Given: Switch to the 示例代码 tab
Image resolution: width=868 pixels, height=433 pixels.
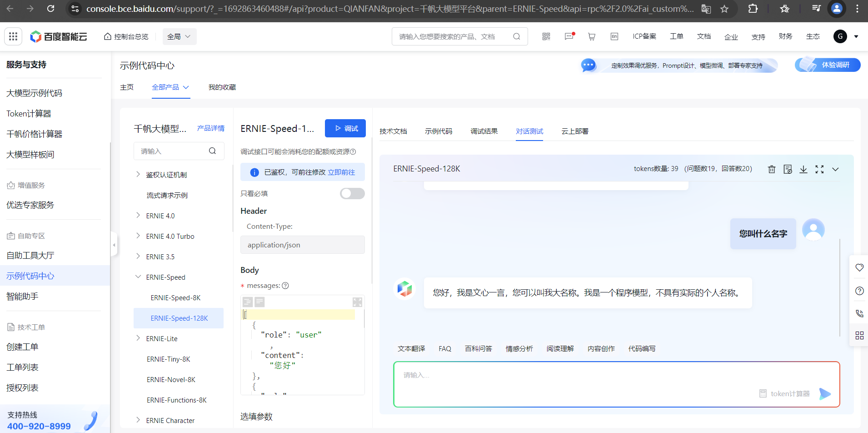Looking at the screenshot, I should click(439, 131).
